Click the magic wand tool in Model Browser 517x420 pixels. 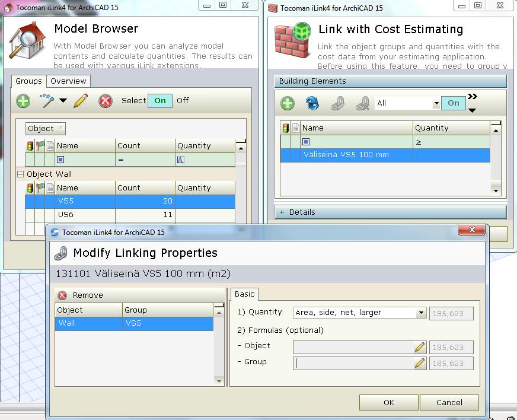(47, 101)
